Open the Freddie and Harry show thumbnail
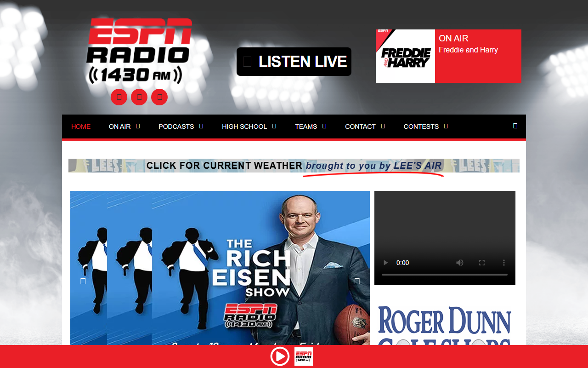This screenshot has width=588, height=368. (x=405, y=56)
